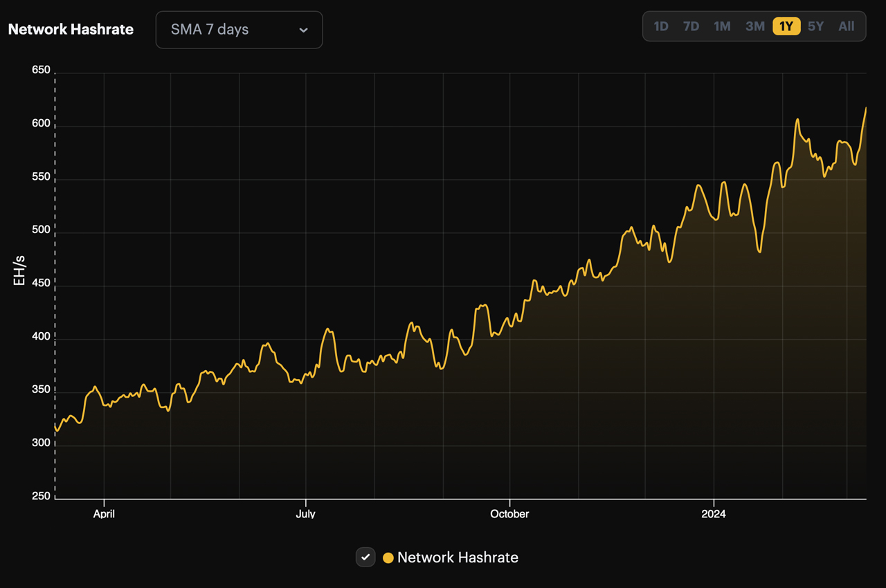Switch to the 1D time range
This screenshot has height=588, width=886.
661,26
